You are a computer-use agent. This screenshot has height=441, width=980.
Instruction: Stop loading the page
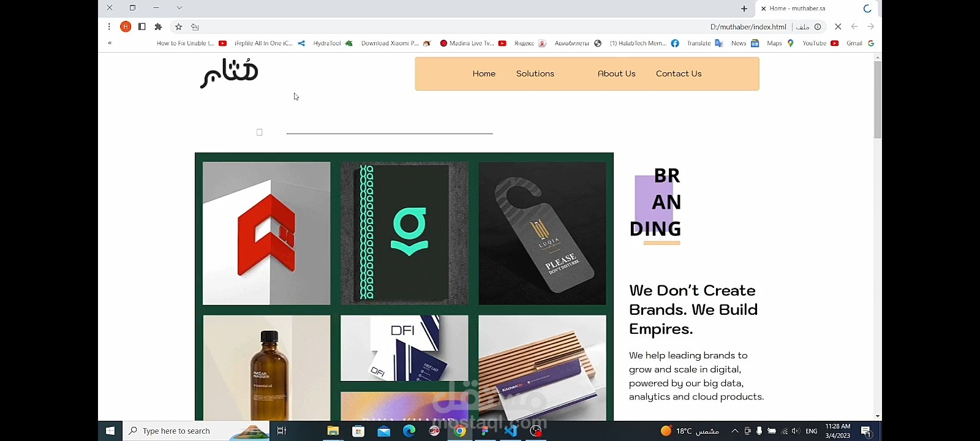coord(838,26)
